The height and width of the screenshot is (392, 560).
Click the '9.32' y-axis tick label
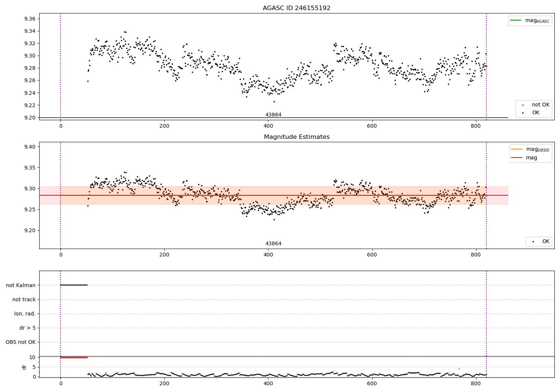tap(29, 43)
